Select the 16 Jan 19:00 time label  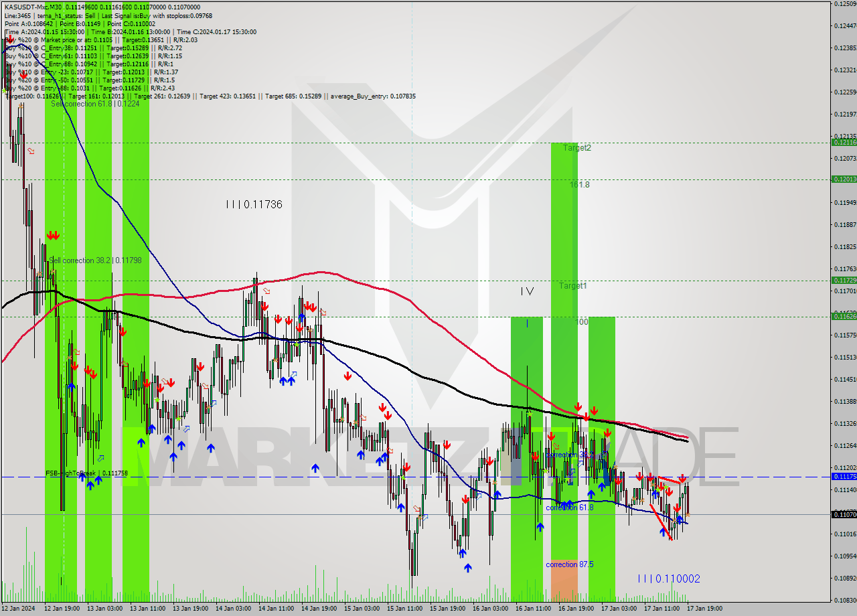point(577,609)
